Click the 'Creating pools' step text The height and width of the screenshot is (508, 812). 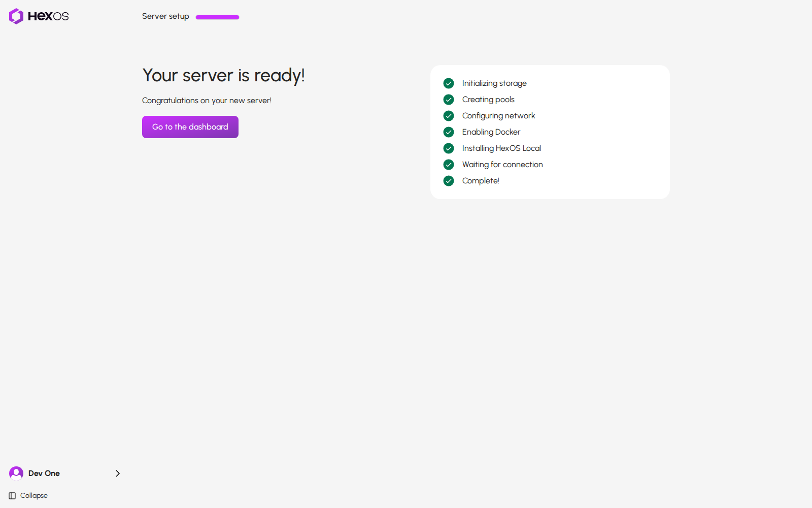pos(488,100)
